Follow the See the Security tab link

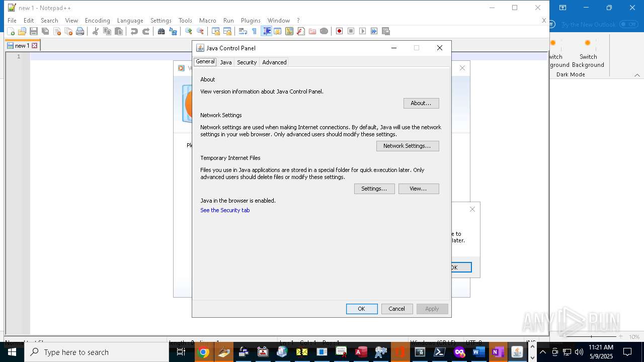(225, 210)
